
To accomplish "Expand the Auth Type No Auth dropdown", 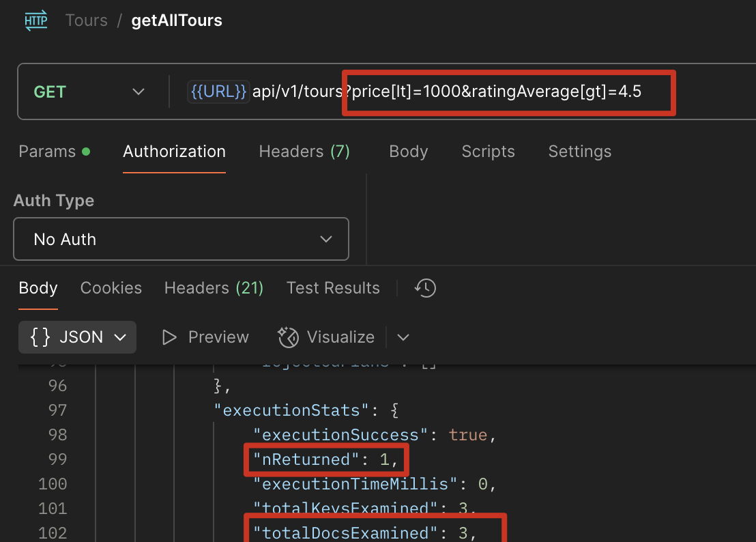I will click(181, 239).
